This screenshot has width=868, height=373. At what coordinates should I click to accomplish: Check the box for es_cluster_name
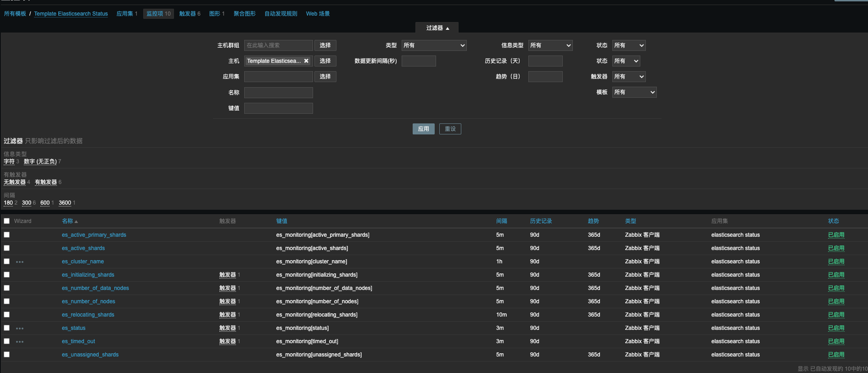tap(7, 262)
